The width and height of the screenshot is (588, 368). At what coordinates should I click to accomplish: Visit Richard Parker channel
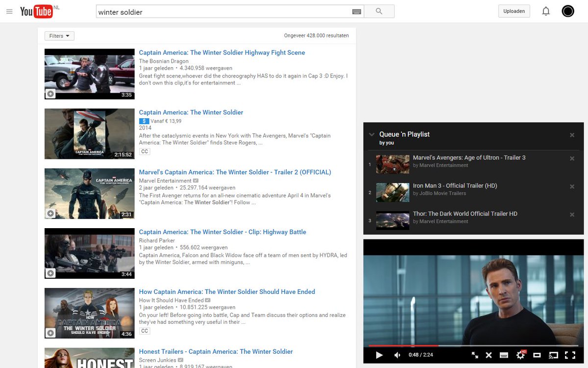(157, 240)
